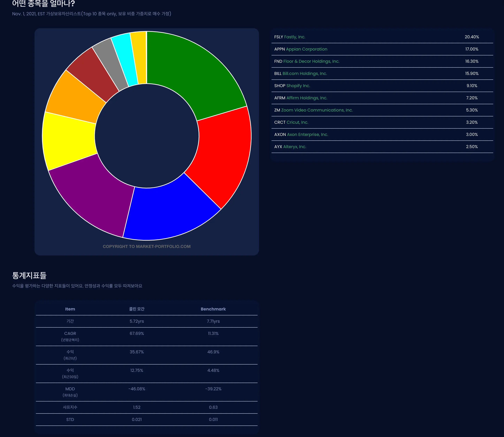Click the FSLY ticker symbol

point(279,37)
